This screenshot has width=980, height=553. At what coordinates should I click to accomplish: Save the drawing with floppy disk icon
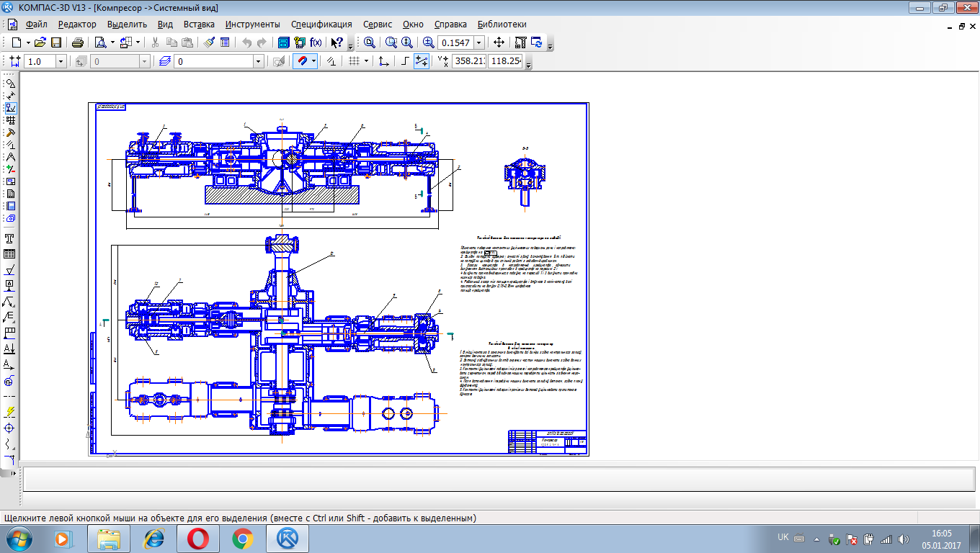pyautogui.click(x=56, y=42)
